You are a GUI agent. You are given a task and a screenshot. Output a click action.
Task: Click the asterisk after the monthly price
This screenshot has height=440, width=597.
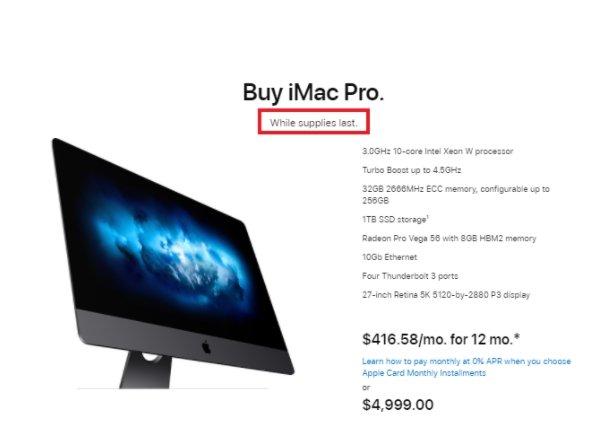(x=517, y=336)
